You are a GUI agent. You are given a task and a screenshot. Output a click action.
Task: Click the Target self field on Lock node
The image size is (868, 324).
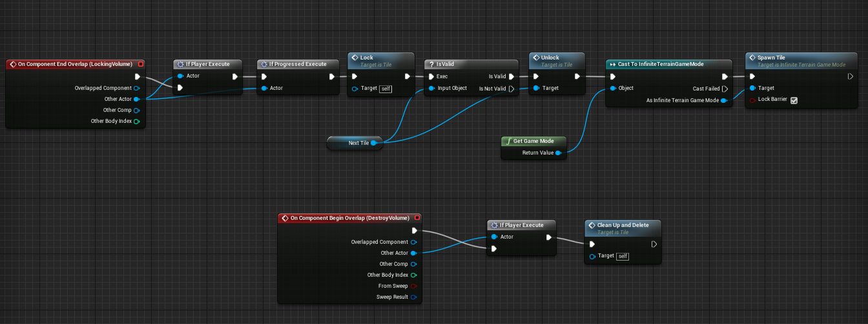pos(385,89)
